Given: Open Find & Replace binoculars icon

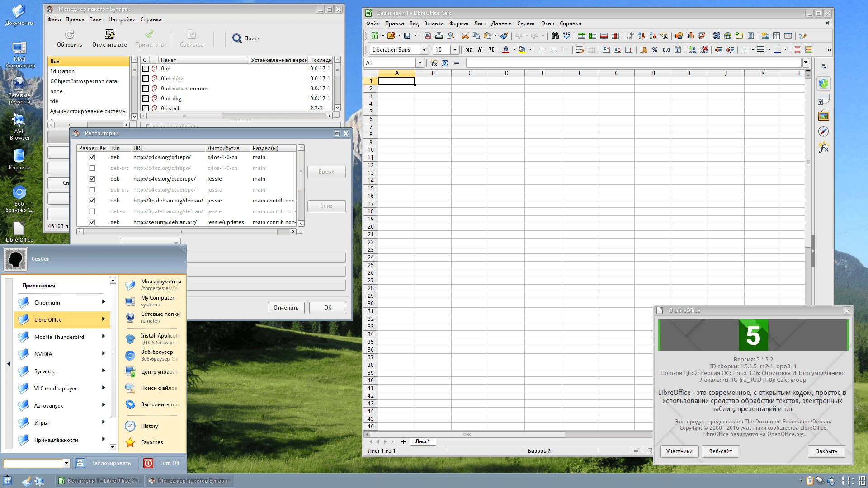Looking at the screenshot, I should tap(555, 36).
